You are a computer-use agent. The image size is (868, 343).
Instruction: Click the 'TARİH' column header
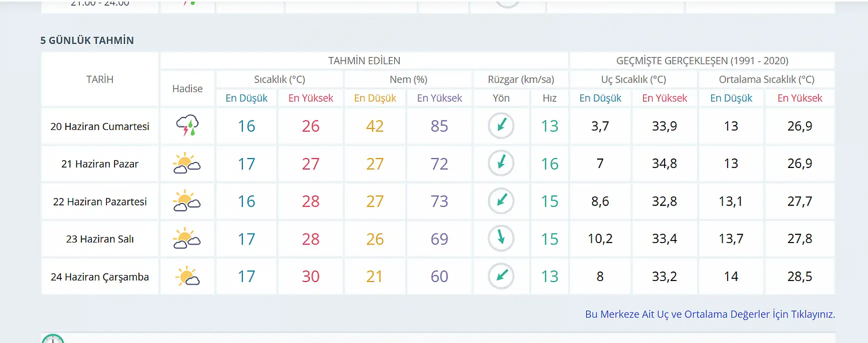[x=100, y=79]
